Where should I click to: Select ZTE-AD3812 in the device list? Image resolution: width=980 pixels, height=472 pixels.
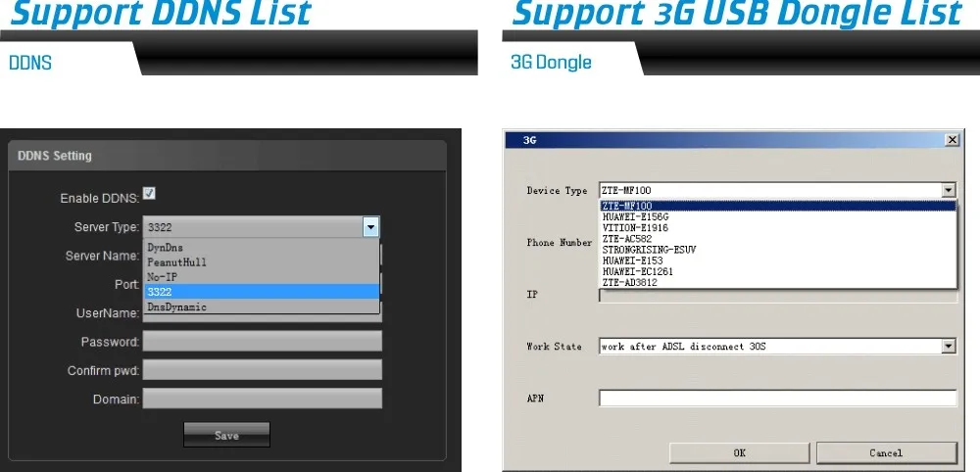[631, 282]
